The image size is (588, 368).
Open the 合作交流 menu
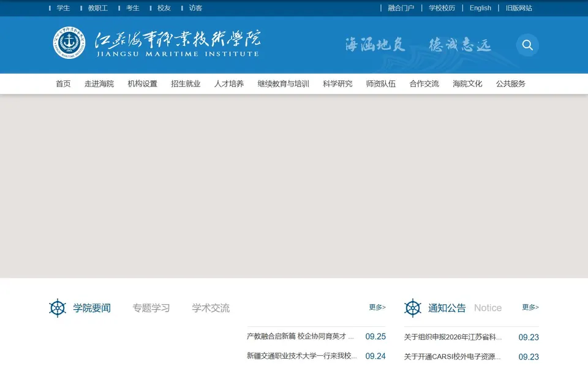424,84
